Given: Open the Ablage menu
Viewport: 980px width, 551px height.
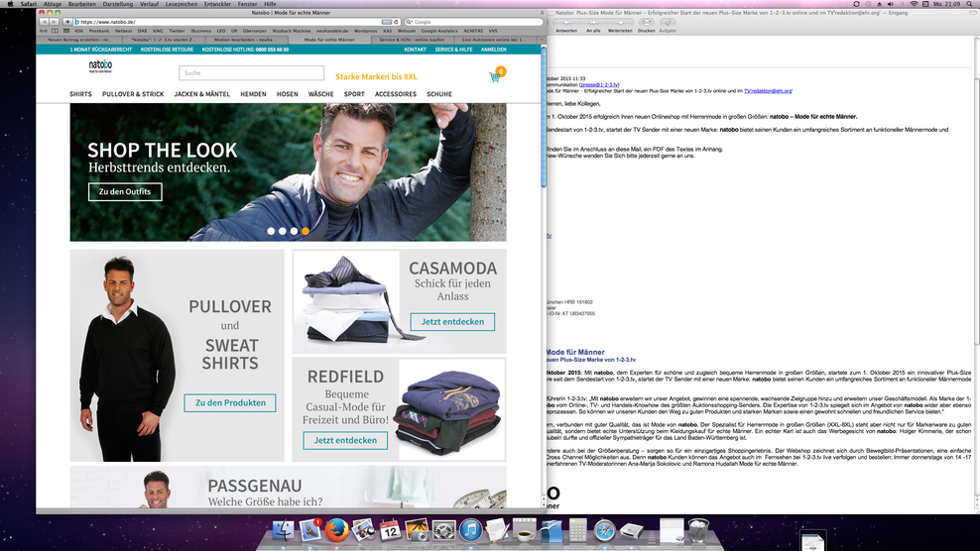Looking at the screenshot, I should click(x=52, y=4).
